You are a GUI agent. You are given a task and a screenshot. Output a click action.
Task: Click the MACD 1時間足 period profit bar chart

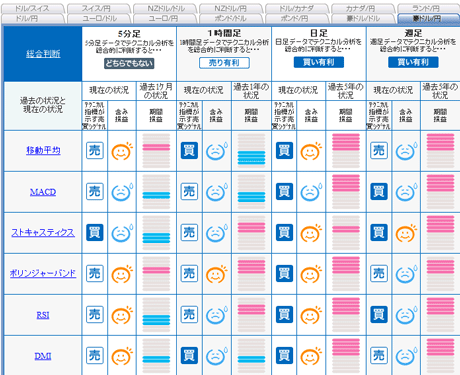(x=251, y=191)
